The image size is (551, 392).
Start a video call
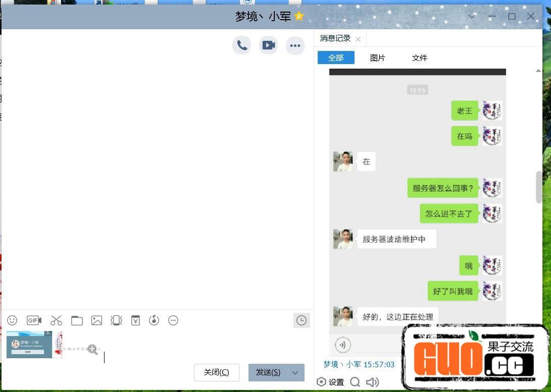pyautogui.click(x=268, y=45)
